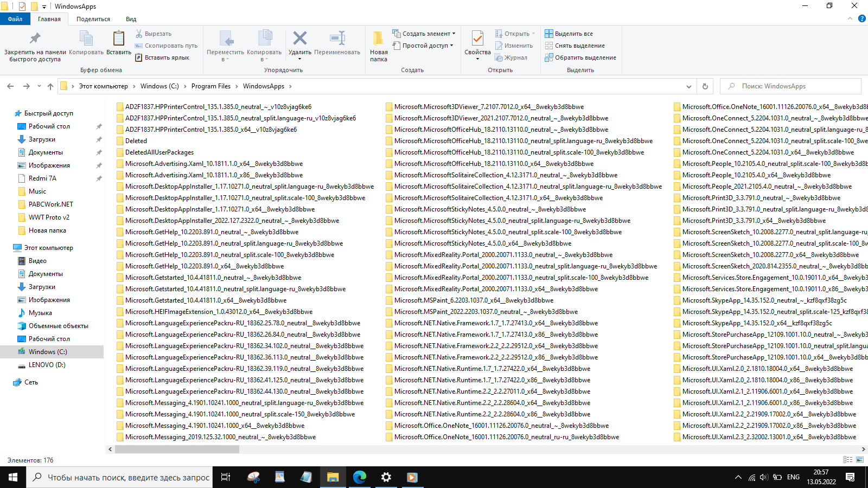868x488 pixels.
Task: Click Paste shortcut command
Action: coord(162,57)
